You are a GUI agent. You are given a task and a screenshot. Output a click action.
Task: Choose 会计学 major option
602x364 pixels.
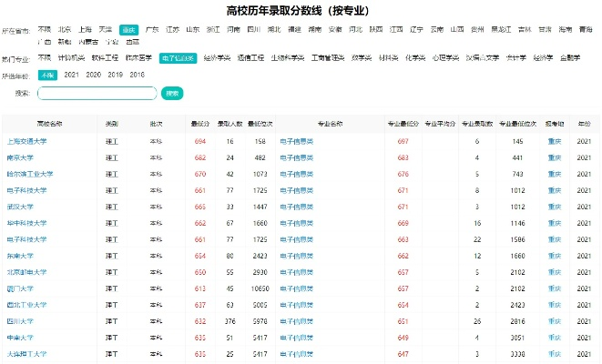point(516,58)
